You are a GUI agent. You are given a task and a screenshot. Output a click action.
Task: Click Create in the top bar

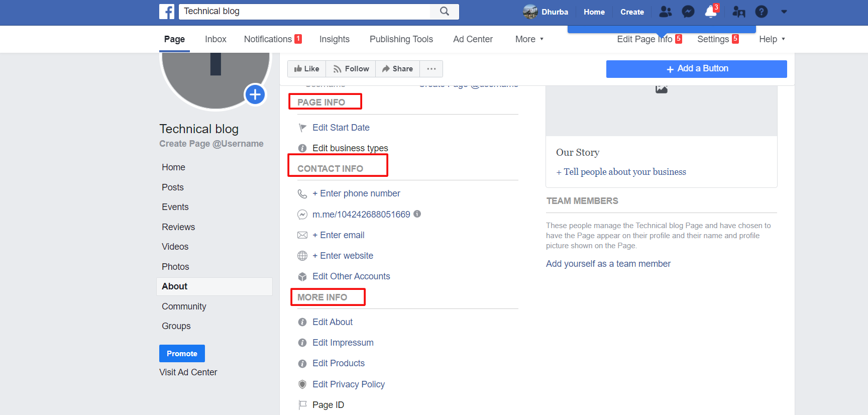632,12
